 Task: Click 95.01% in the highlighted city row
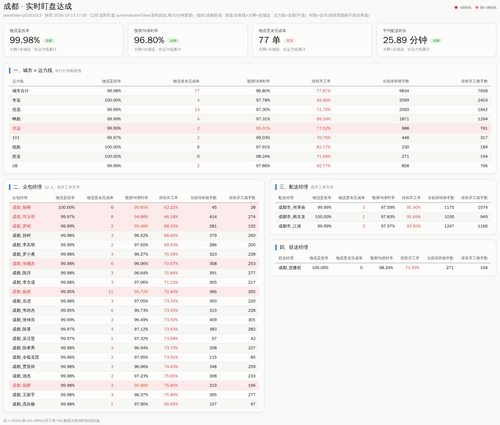(x=263, y=128)
